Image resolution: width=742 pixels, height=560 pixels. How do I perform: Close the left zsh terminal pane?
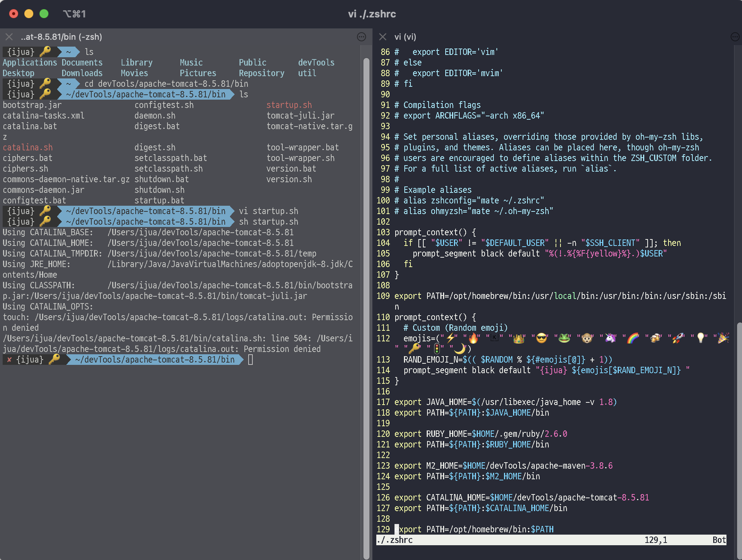coord(9,37)
